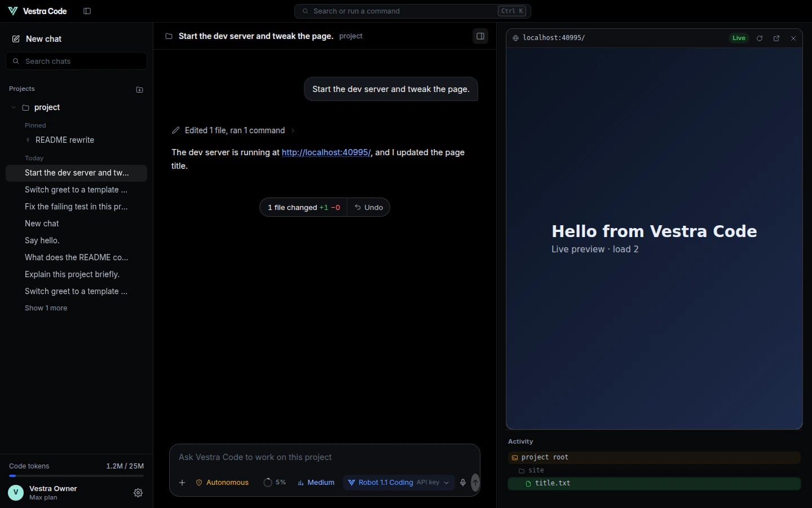Click the Live status badge
The height and width of the screenshot is (508, 812).
tap(739, 38)
